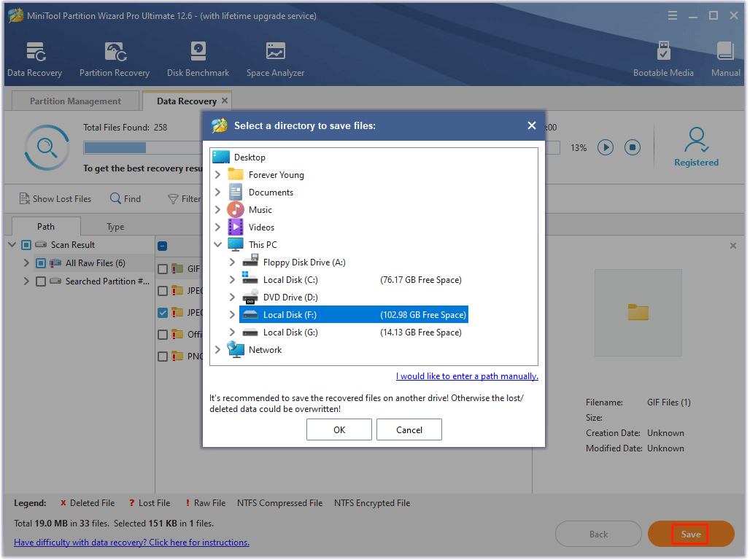The width and height of the screenshot is (750, 560).
Task: Close the preview pane
Action: click(x=733, y=246)
